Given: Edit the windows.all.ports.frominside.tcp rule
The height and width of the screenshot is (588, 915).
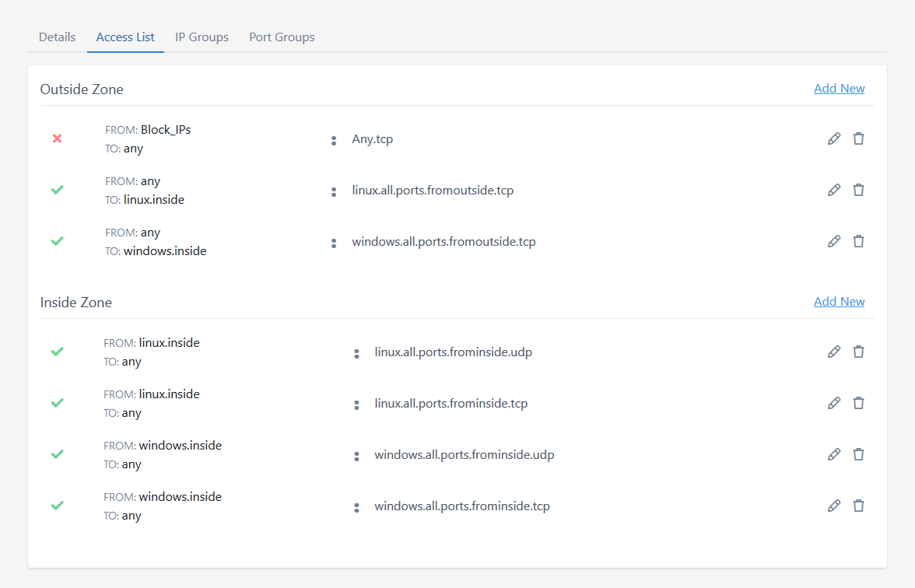Looking at the screenshot, I should pos(834,506).
